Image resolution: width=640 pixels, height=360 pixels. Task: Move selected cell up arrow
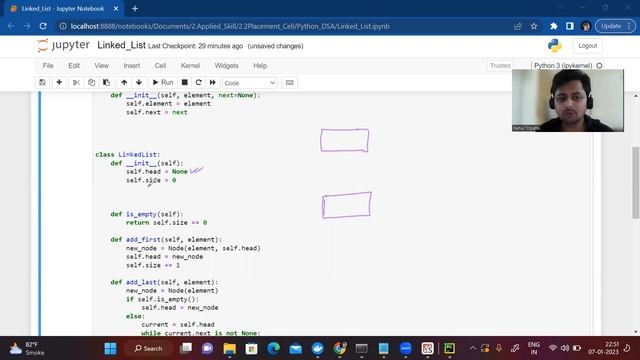[124, 82]
